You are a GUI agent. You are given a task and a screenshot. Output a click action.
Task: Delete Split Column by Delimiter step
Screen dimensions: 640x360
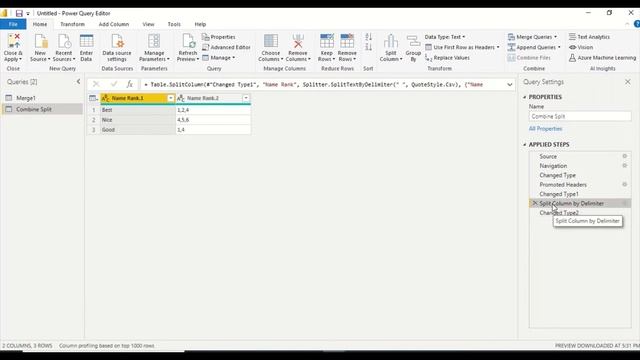535,203
